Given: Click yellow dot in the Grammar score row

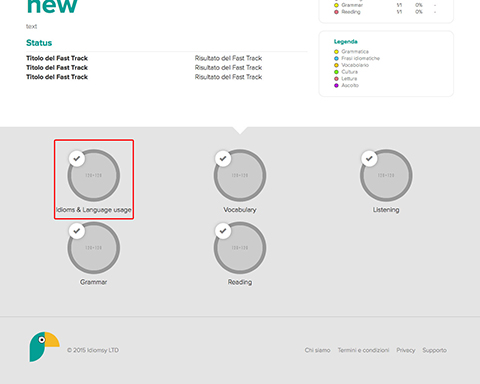Looking at the screenshot, I should [336, 5].
